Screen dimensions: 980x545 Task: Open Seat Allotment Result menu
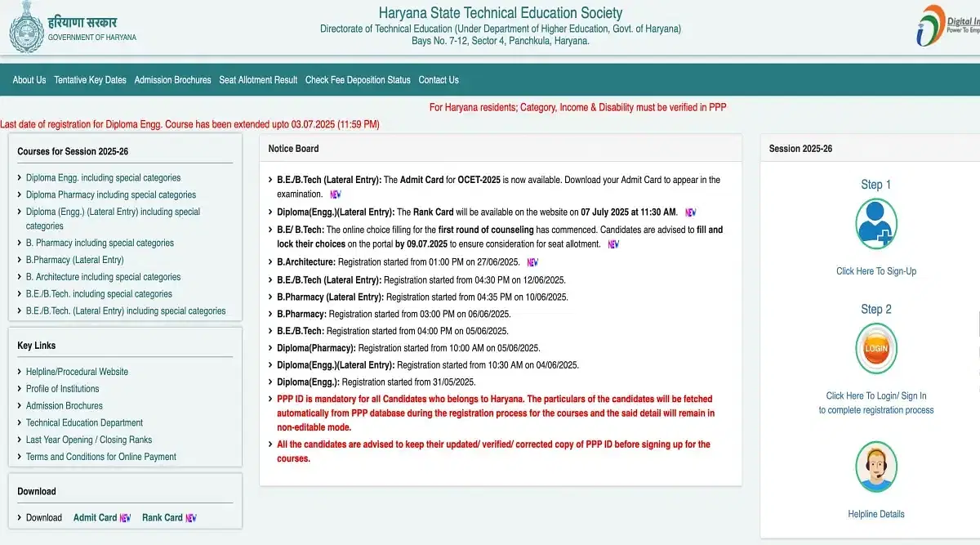[258, 80]
